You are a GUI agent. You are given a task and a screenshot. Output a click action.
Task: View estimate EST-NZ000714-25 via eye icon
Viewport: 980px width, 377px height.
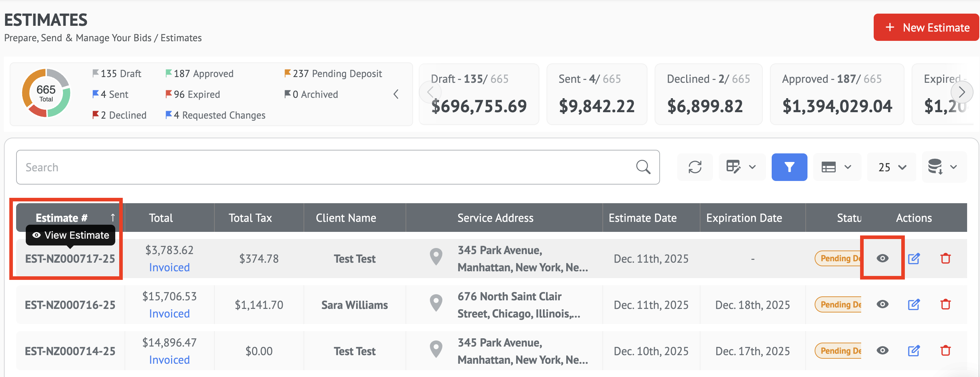[882, 351]
